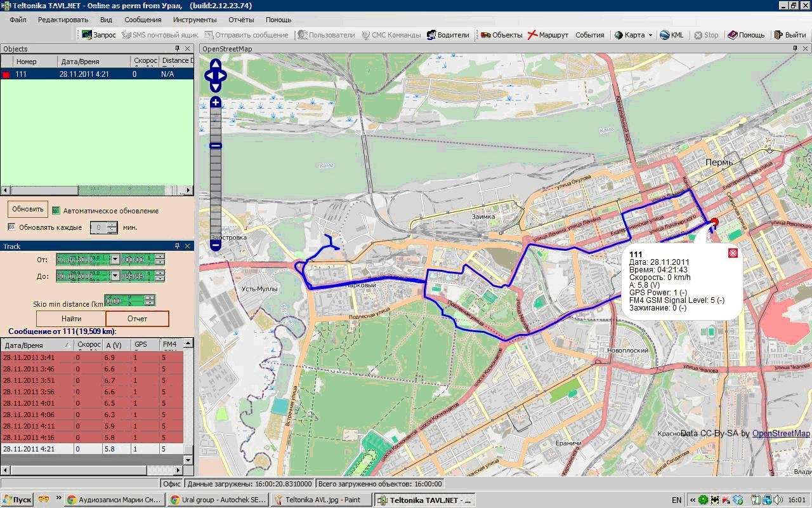This screenshot has height=508, width=812.
Task: Open the Помощь menu in menu bar
Action: (x=278, y=20)
